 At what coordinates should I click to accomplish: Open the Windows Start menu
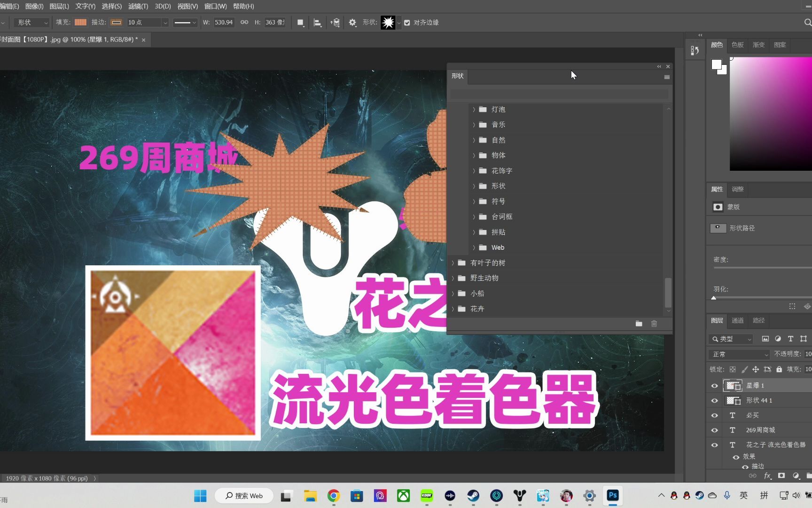point(200,496)
